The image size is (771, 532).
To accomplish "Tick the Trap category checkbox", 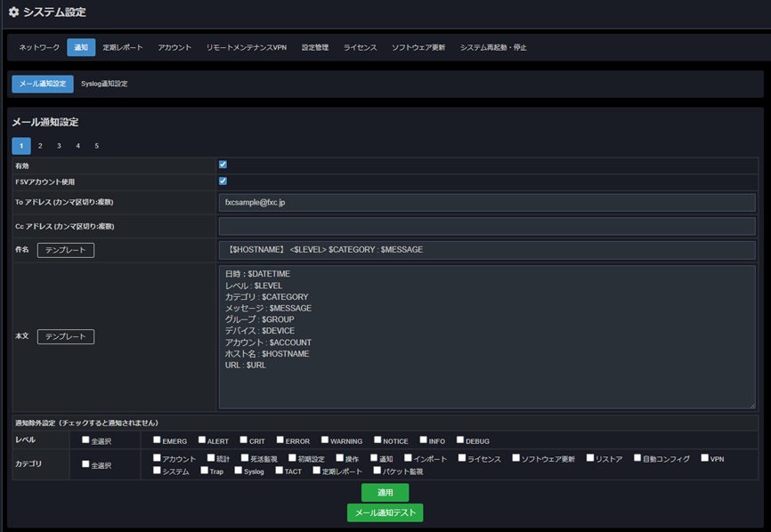I will tap(204, 471).
